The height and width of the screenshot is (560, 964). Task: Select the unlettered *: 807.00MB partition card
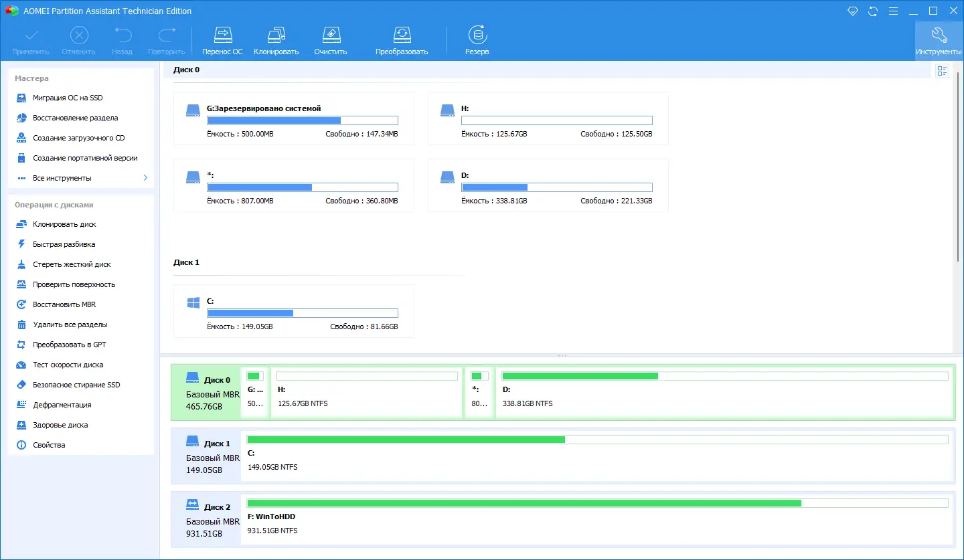click(294, 185)
